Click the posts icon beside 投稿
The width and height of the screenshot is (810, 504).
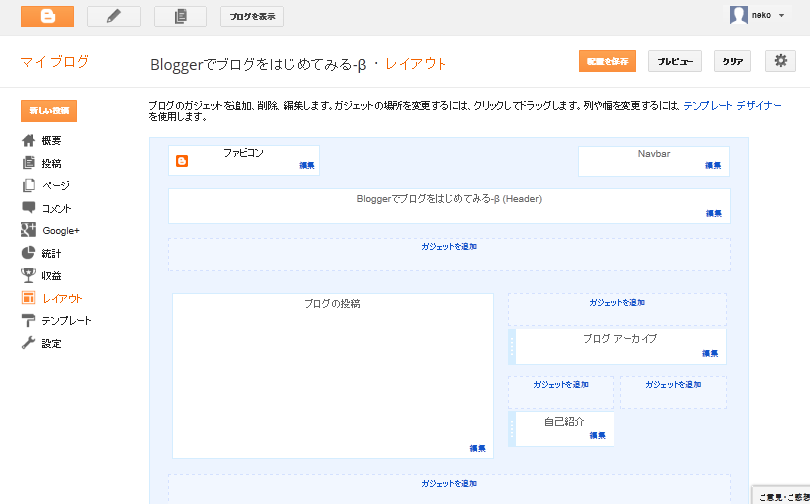pyautogui.click(x=28, y=163)
